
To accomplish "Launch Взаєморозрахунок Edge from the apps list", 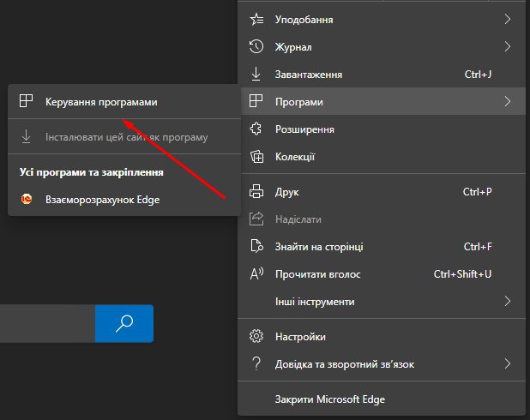I will click(124, 200).
